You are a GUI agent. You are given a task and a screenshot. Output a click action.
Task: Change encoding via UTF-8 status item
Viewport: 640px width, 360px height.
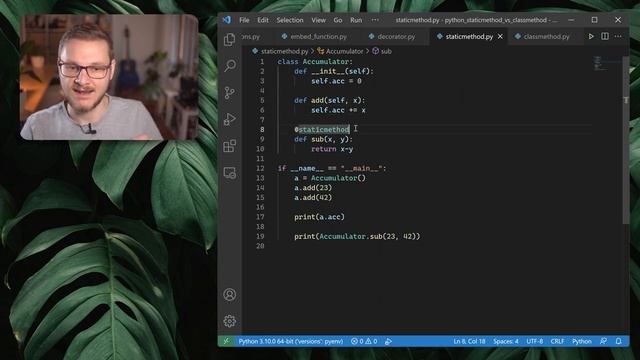535,341
